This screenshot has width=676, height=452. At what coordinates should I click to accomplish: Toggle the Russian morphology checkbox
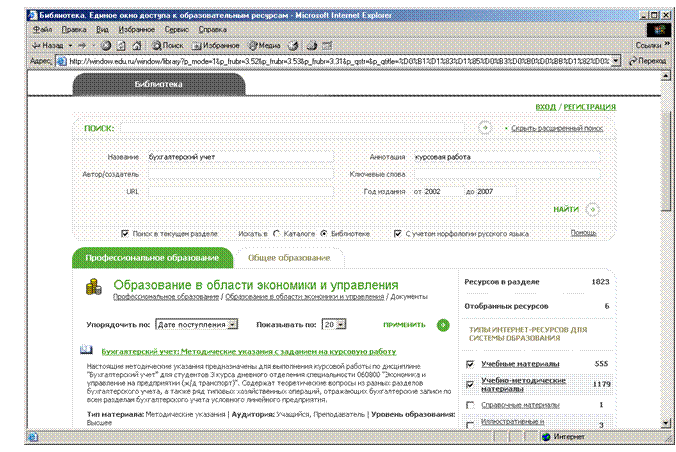tap(397, 233)
